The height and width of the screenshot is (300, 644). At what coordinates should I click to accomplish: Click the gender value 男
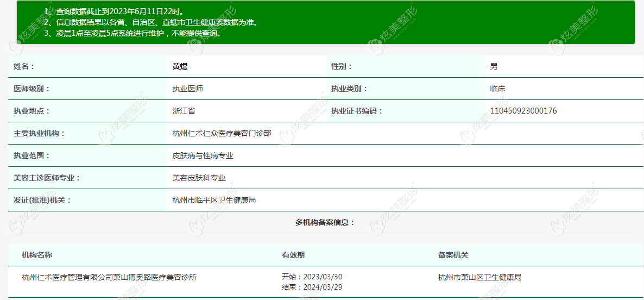pyautogui.click(x=494, y=66)
